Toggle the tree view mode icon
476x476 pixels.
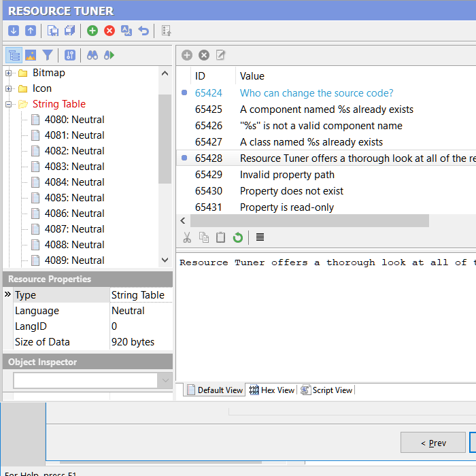click(x=14, y=55)
